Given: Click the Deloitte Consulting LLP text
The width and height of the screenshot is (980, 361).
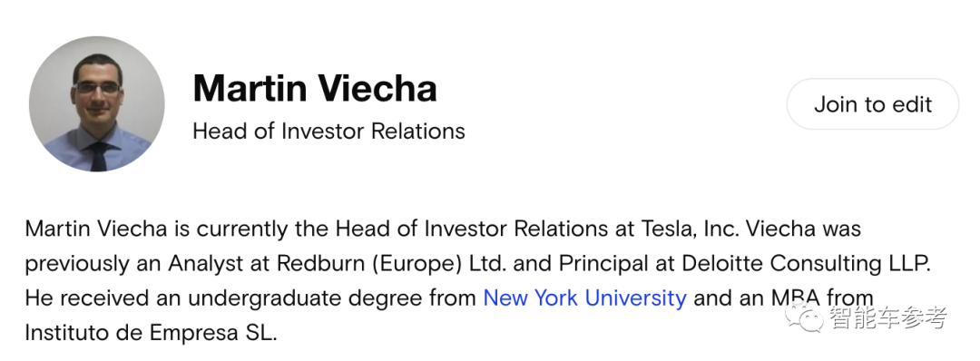Looking at the screenshot, I should (x=807, y=264).
